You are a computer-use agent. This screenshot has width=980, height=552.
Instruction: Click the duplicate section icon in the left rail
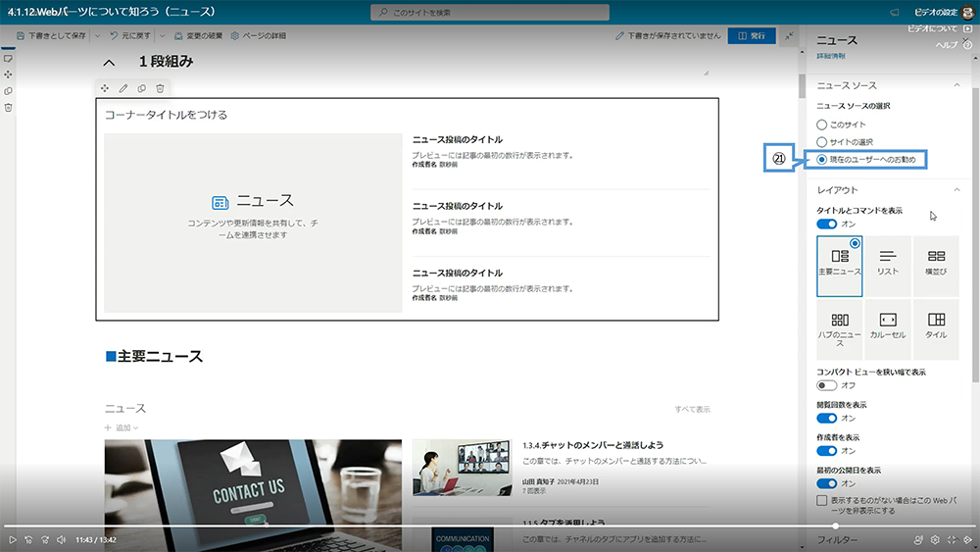coord(8,90)
